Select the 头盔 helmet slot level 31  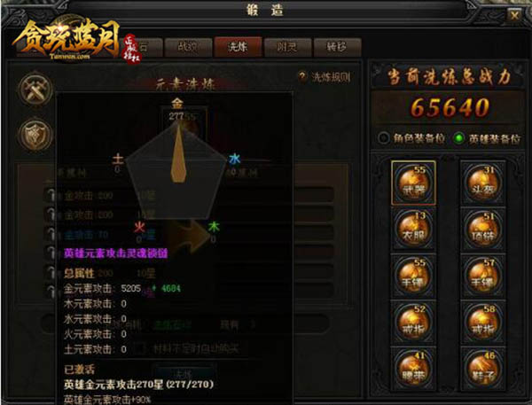[483, 183]
